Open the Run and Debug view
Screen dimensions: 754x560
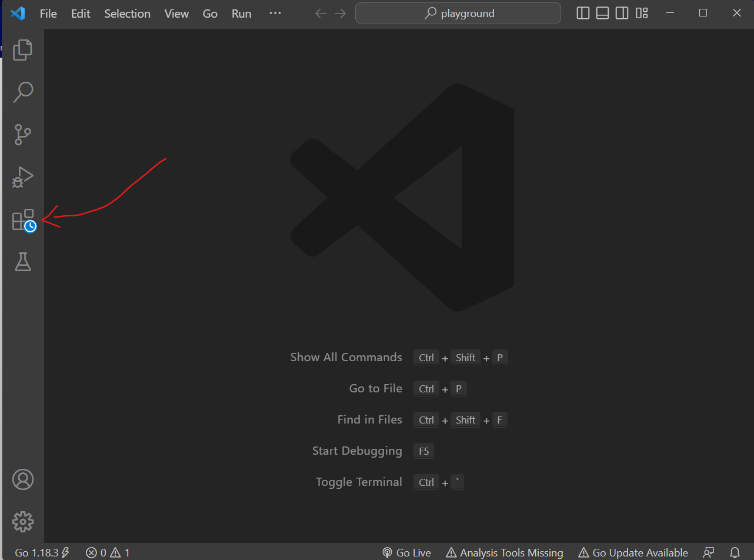(22, 177)
